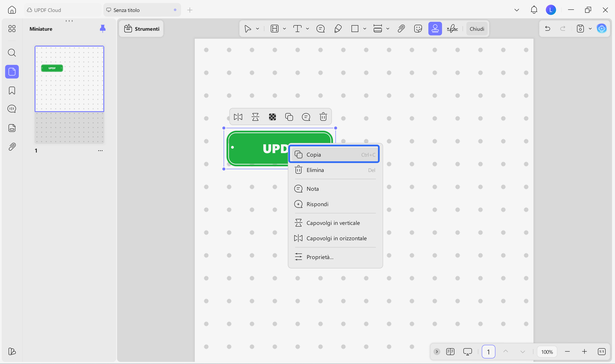The width and height of the screenshot is (615, 364).
Task: Click the save icon
Action: tap(580, 29)
